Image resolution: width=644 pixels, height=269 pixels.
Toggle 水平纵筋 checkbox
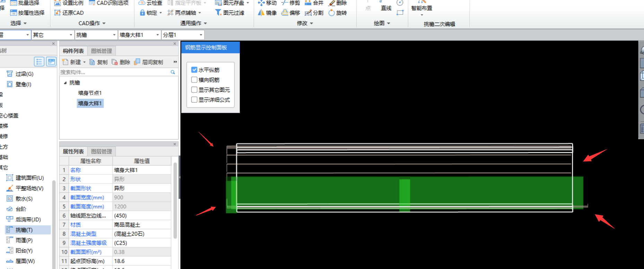[194, 70]
